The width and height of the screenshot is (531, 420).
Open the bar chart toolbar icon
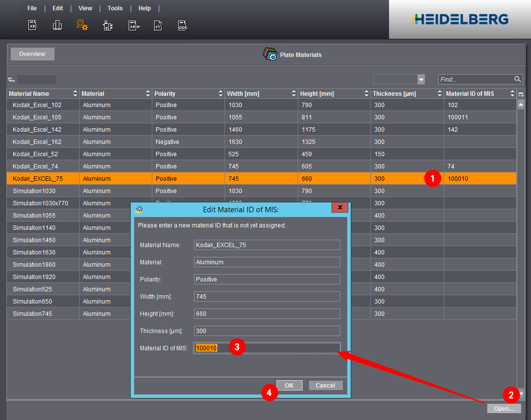(x=57, y=25)
